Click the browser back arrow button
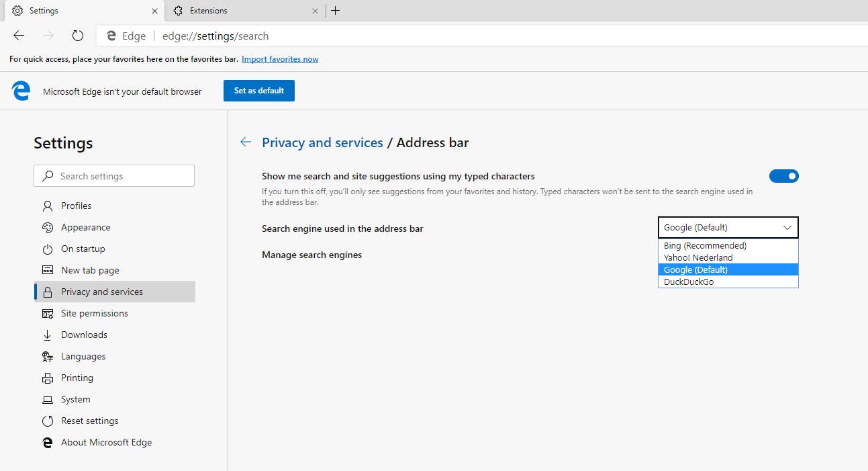 [19, 36]
